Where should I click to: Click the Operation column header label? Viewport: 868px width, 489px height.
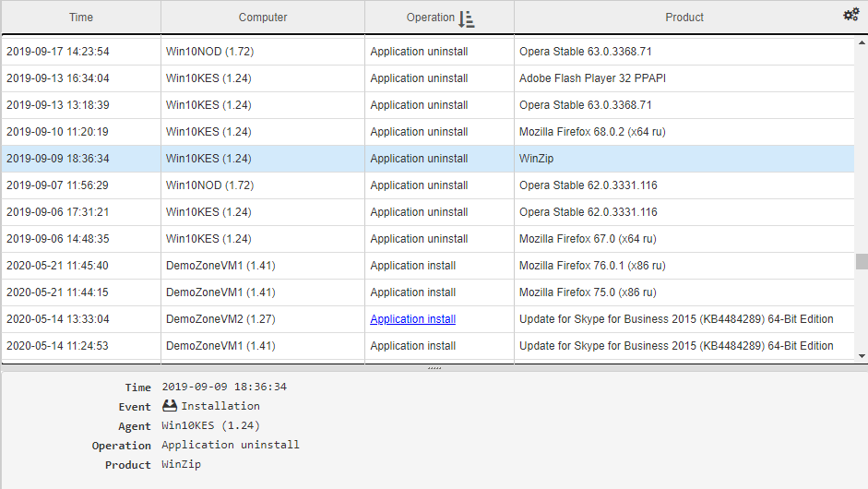pyautogui.click(x=430, y=18)
